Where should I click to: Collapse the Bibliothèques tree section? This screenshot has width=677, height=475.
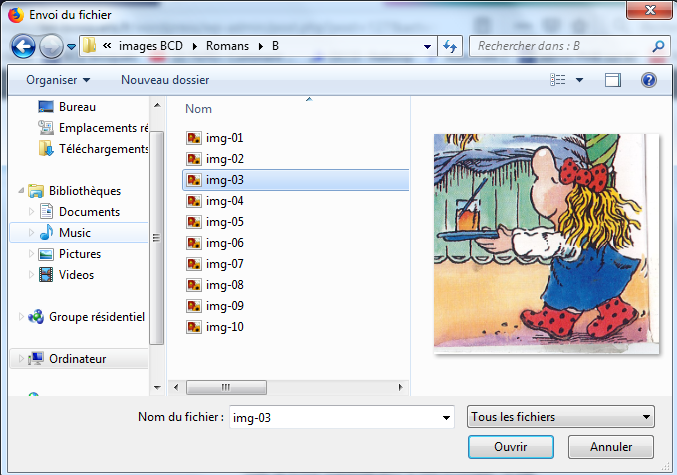(x=22, y=191)
